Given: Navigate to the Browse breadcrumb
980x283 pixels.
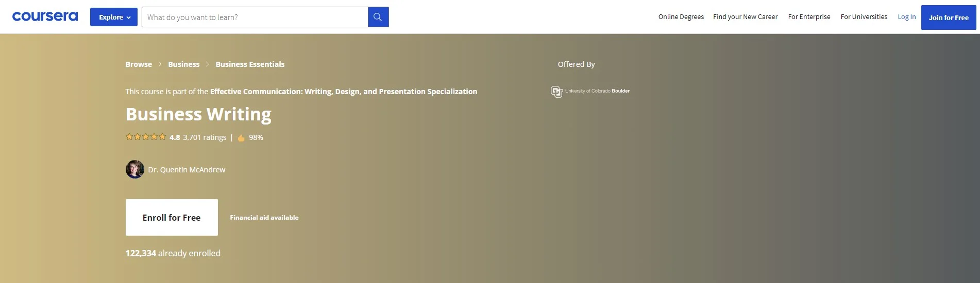Looking at the screenshot, I should (x=139, y=64).
